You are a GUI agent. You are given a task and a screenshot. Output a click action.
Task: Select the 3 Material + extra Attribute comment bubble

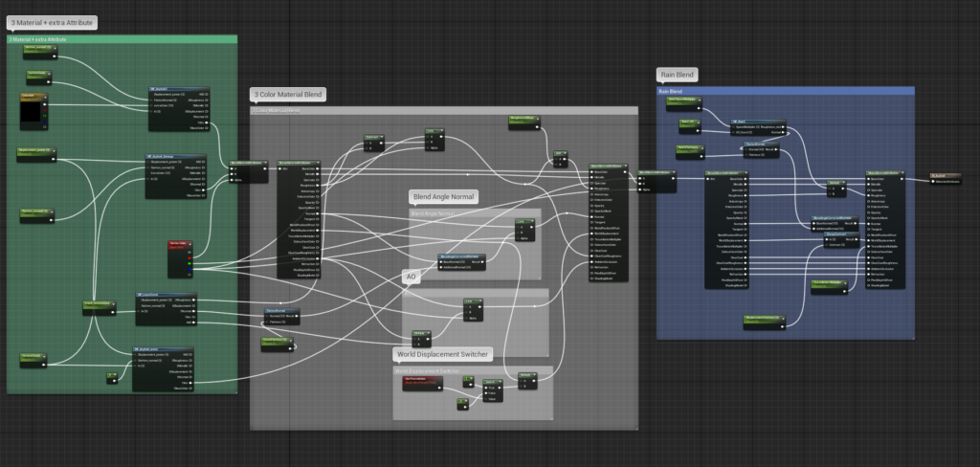tap(52, 22)
